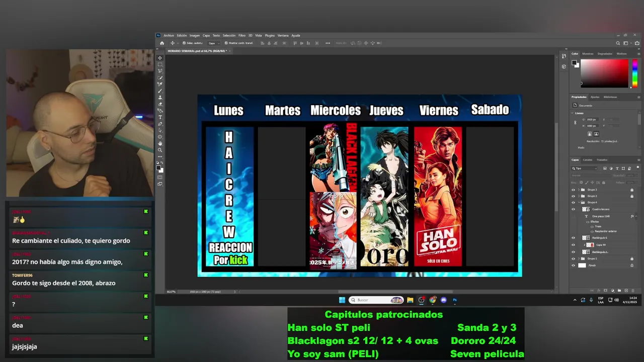
Task: Collapse the Grupo 4 folder arrow
Action: click(x=579, y=202)
